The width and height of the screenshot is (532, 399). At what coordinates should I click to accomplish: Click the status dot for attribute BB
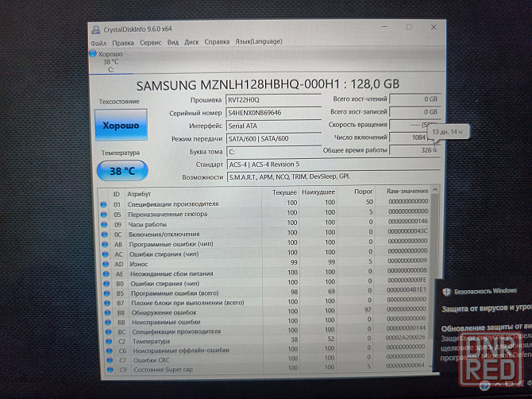[x=108, y=322]
